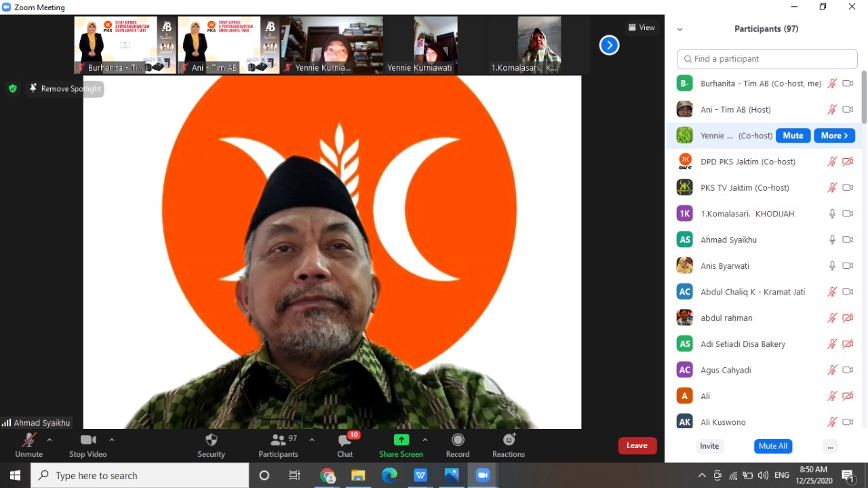Open More options for Yennie

pos(834,136)
